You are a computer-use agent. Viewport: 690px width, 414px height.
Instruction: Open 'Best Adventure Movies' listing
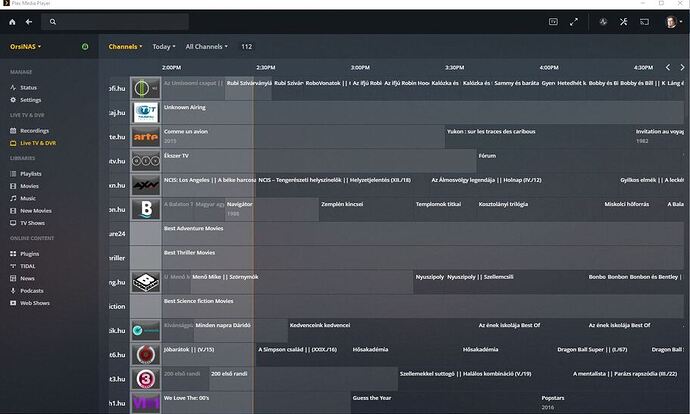coord(423,234)
